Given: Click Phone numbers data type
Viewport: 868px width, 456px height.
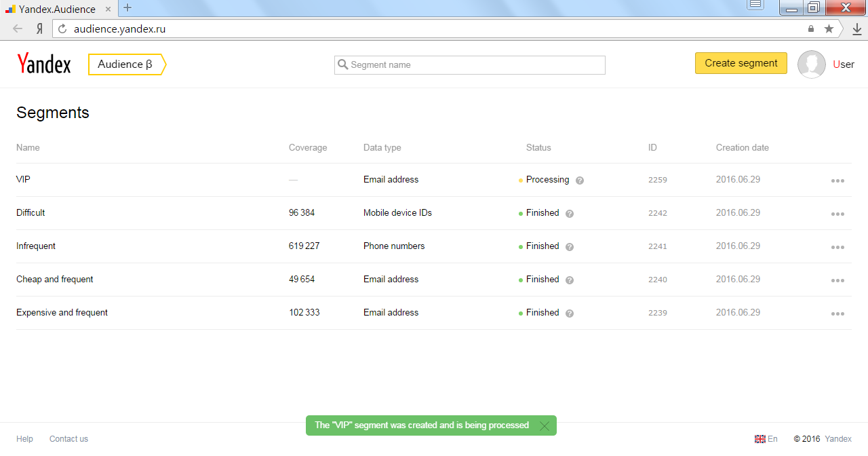Looking at the screenshot, I should click(394, 246).
